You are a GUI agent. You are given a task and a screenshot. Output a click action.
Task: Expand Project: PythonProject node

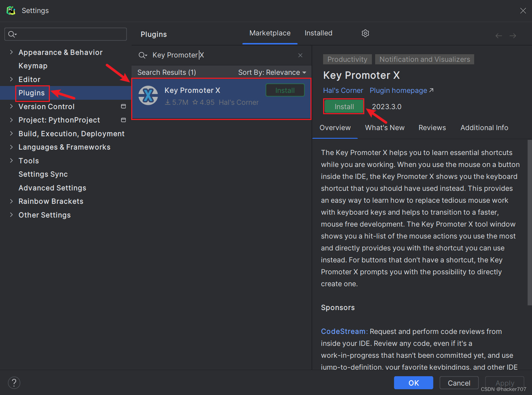(x=11, y=120)
